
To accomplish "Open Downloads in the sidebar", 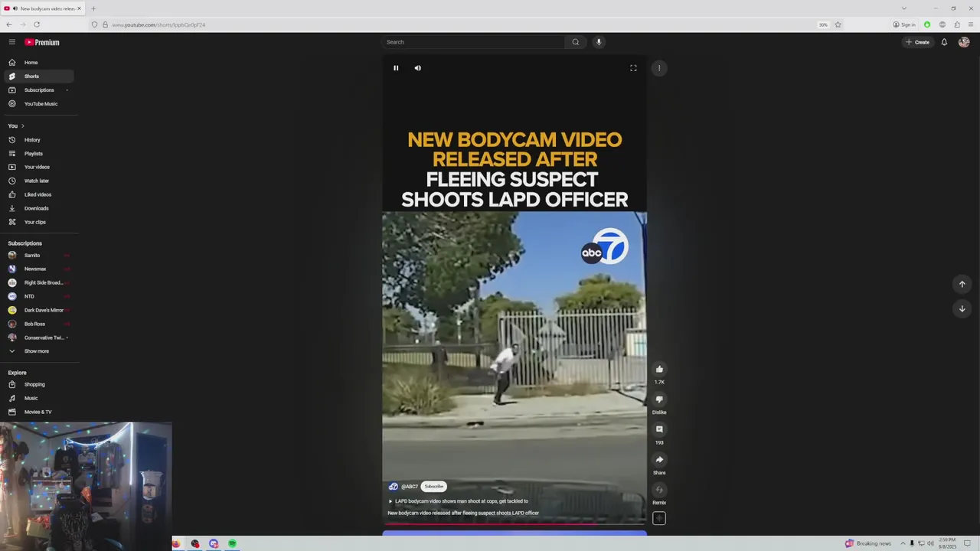I will click(x=38, y=208).
